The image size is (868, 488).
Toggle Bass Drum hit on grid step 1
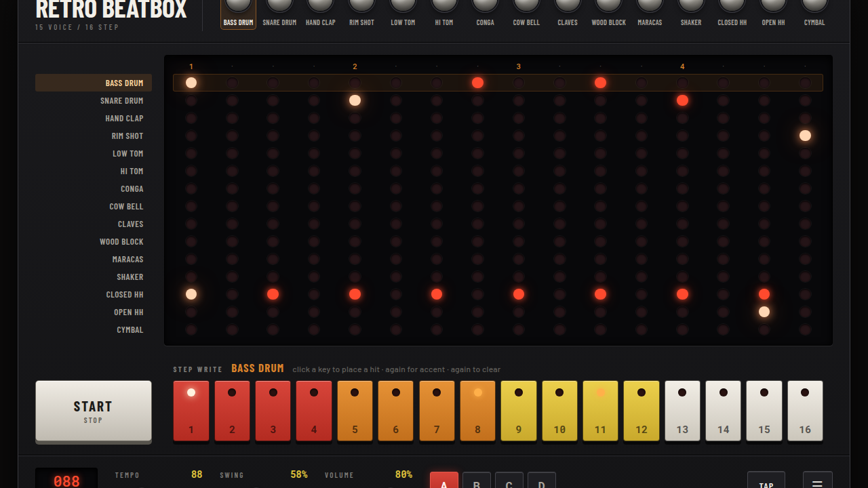[191, 83]
